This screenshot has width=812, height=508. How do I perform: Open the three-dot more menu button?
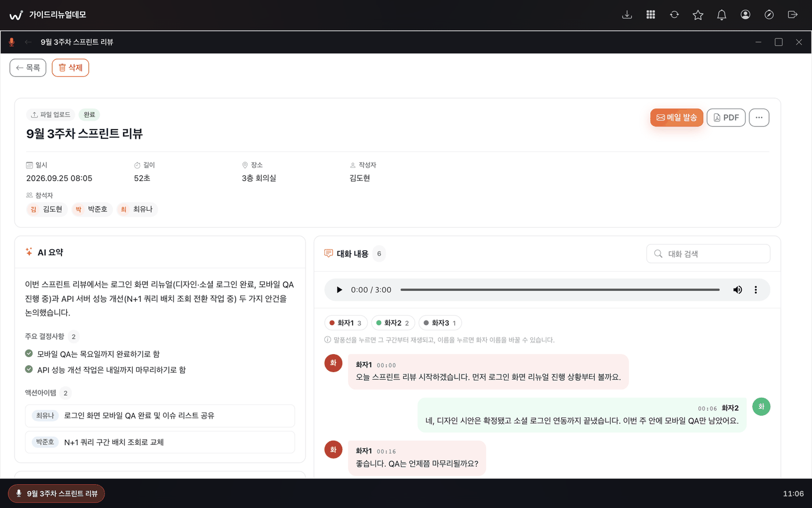(759, 117)
